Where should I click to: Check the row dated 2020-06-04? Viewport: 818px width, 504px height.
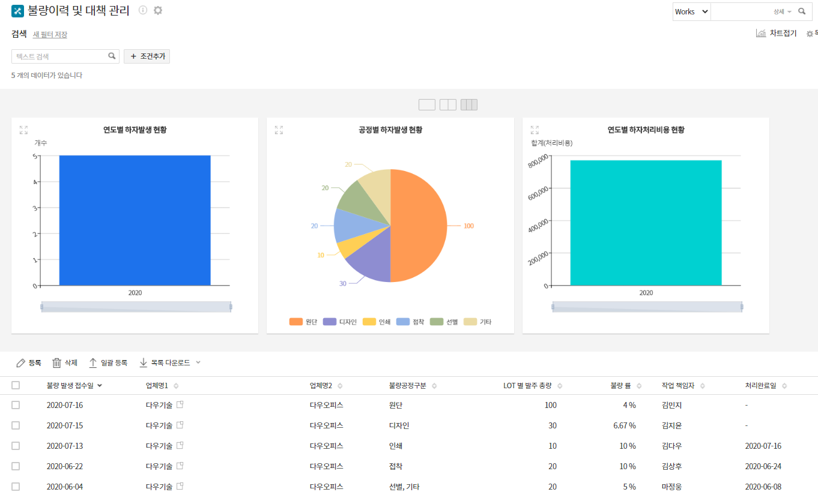[x=16, y=487]
